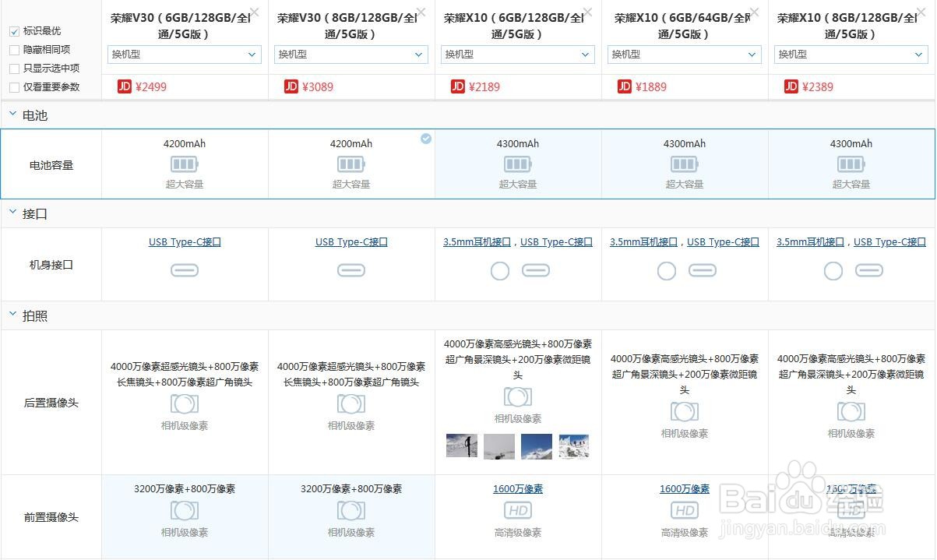The image size is (937, 560).
Task: Click battery icon in 荣耀X10 6GB/128GB column
Action: [518, 164]
